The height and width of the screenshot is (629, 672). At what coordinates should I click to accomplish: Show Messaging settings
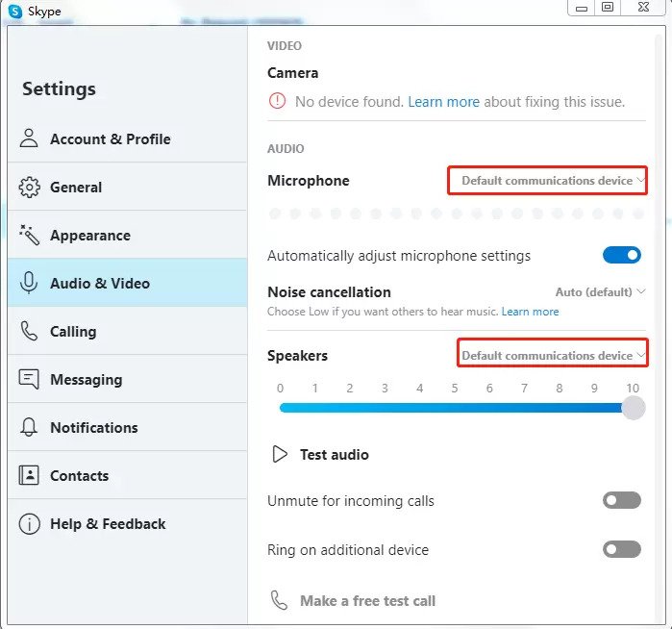127,379
